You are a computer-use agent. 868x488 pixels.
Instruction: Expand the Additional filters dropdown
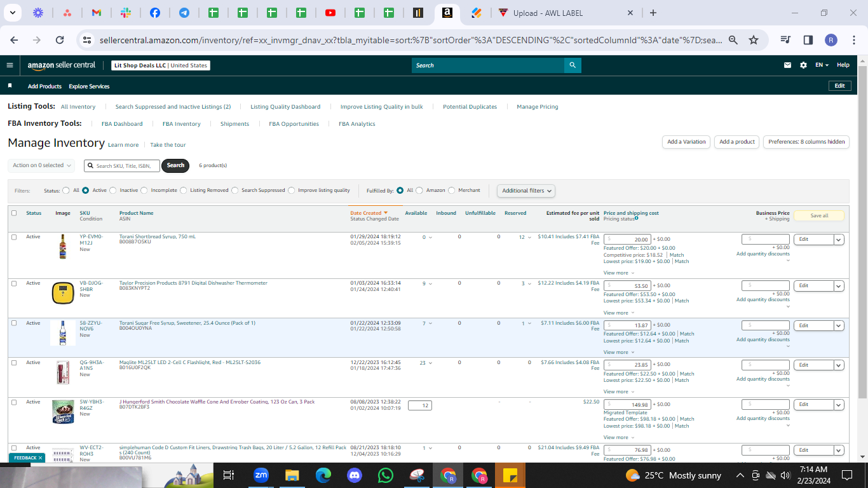526,190
